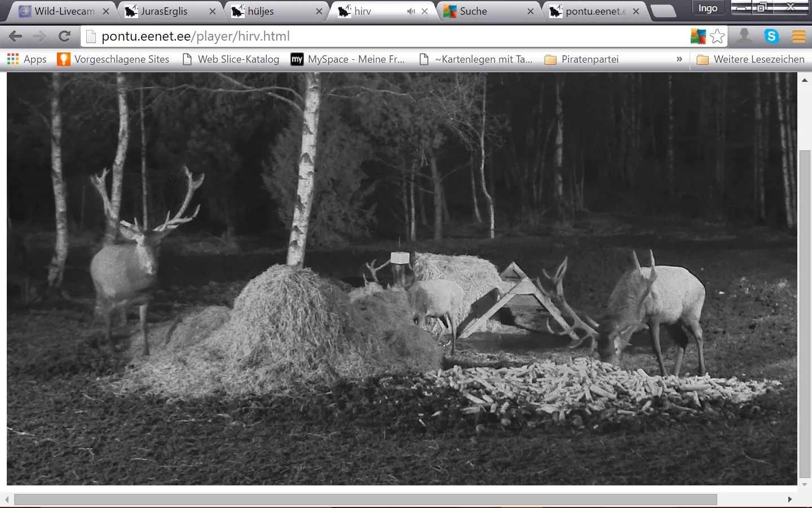This screenshot has height=508, width=812.
Task: Click the user profile silhouette icon
Action: 744,37
